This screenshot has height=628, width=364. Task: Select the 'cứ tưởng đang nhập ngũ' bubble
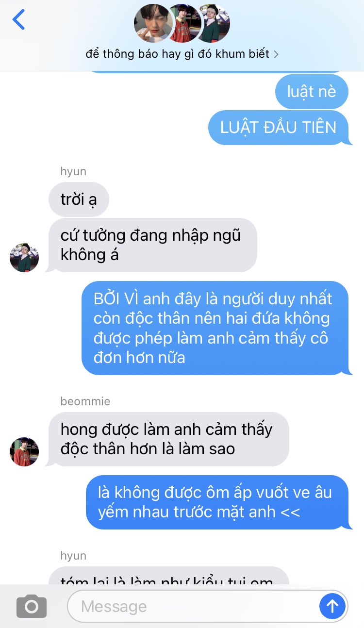pyautogui.click(x=151, y=245)
